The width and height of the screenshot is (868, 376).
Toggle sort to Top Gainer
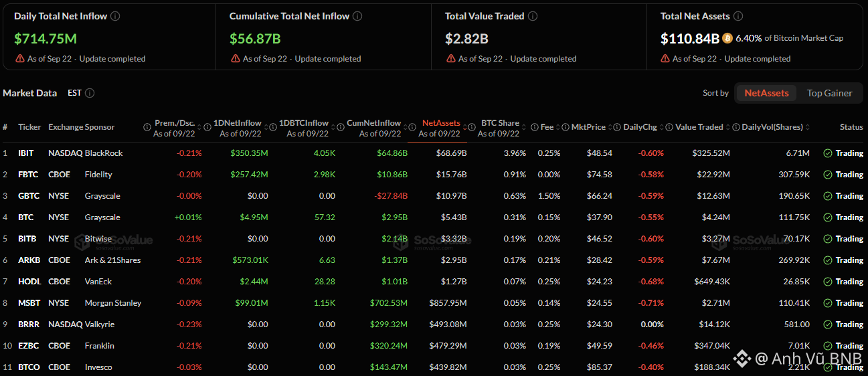point(829,93)
